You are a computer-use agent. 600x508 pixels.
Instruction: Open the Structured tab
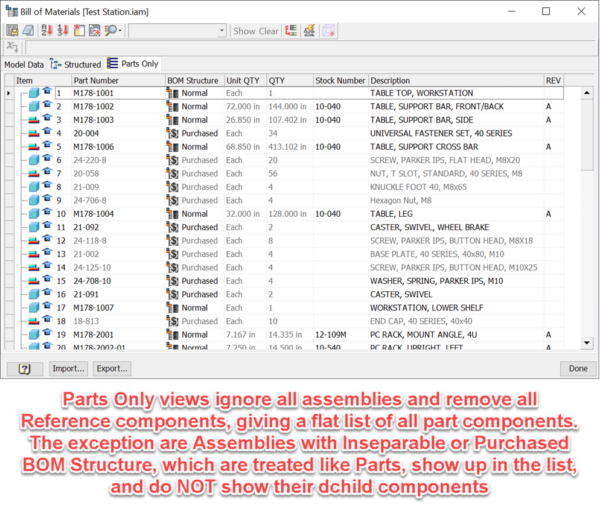[76, 64]
